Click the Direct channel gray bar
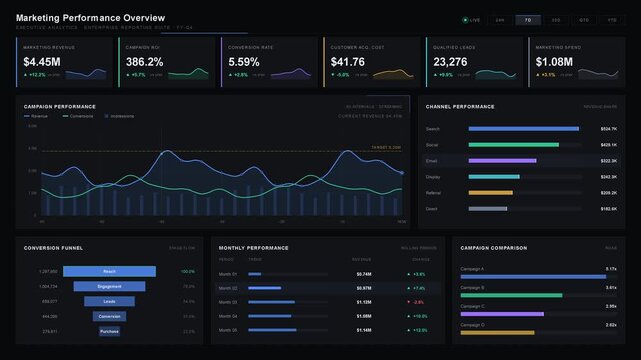 tap(488, 208)
